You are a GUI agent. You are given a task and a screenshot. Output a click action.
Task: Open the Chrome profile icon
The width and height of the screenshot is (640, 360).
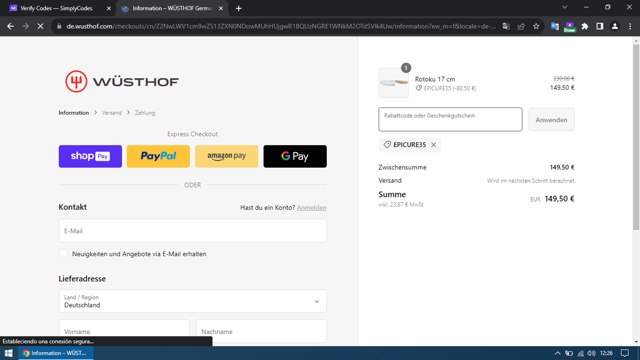point(615,26)
